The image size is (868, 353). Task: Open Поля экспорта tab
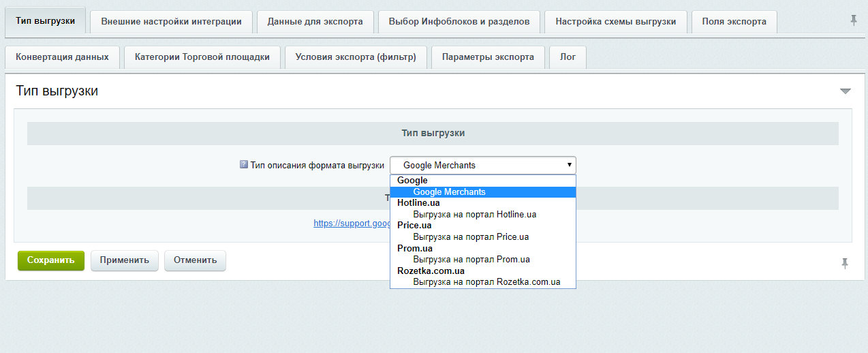[x=734, y=21]
